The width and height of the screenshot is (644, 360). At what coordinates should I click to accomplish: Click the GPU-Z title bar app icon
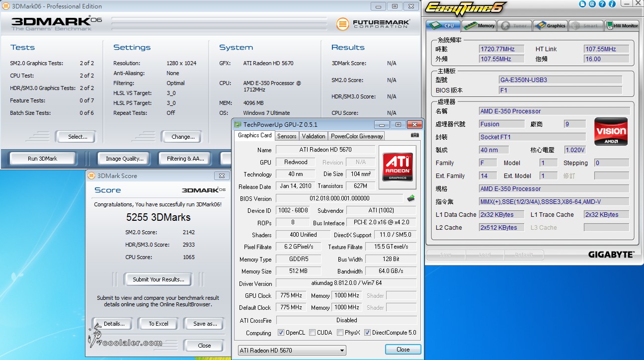238,124
